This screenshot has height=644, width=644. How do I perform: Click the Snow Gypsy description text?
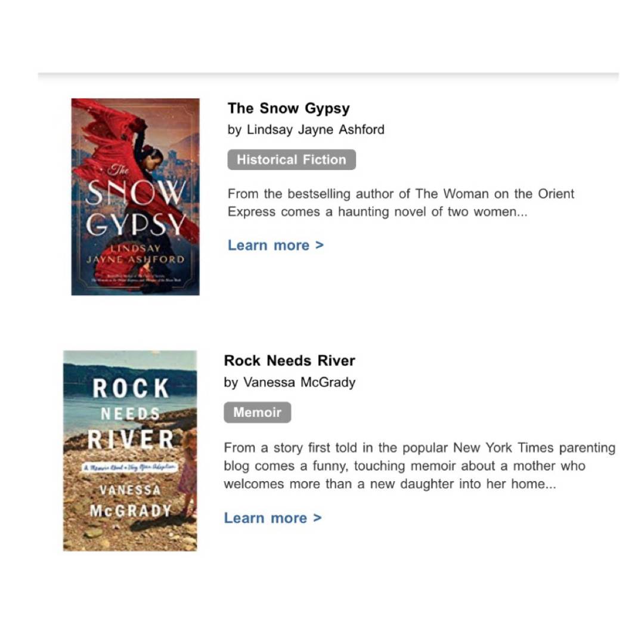click(x=401, y=203)
